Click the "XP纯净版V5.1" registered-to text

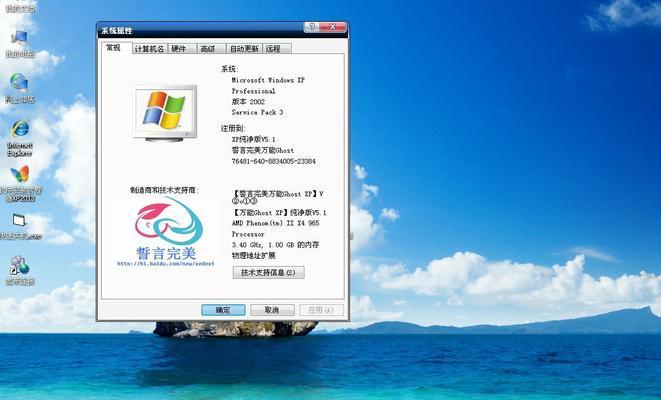(253, 139)
